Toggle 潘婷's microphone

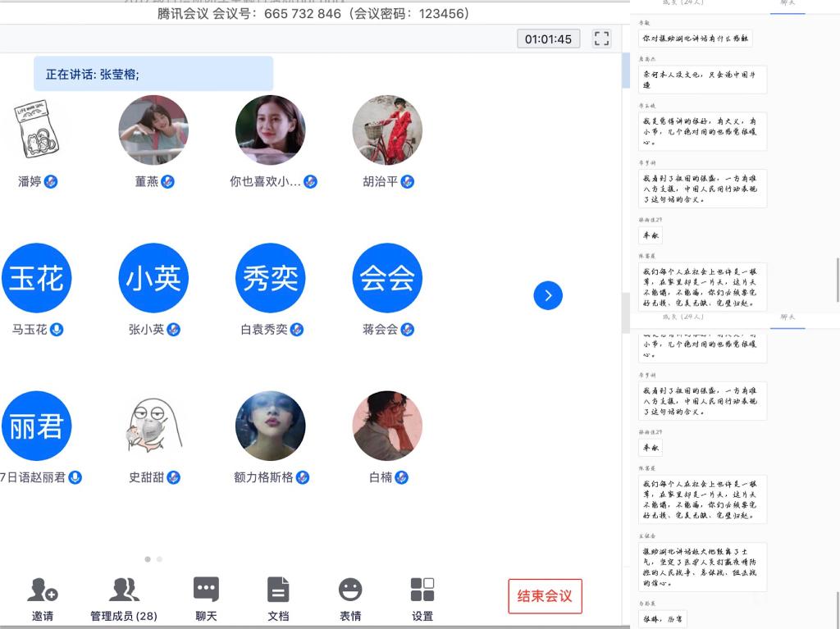click(x=51, y=181)
